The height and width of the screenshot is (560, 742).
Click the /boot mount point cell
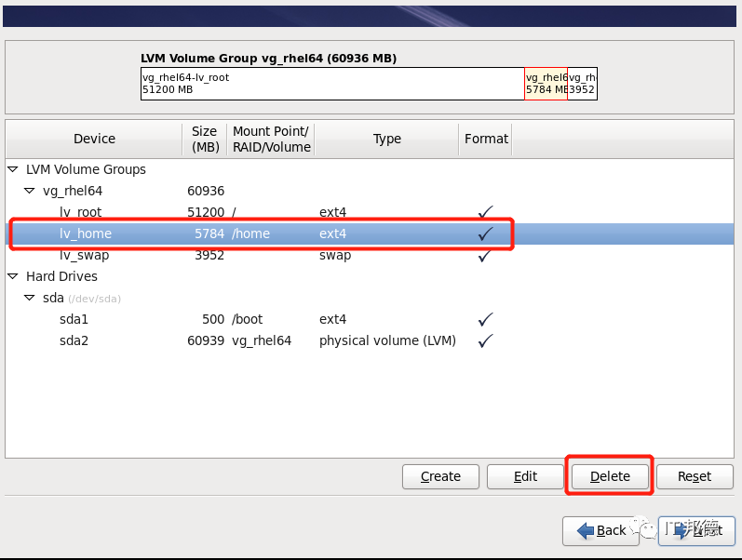(x=247, y=319)
